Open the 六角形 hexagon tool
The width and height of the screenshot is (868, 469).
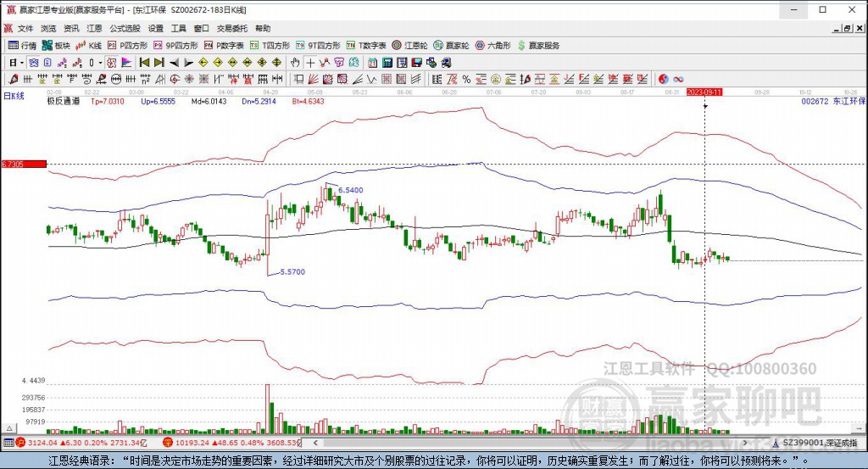492,46
